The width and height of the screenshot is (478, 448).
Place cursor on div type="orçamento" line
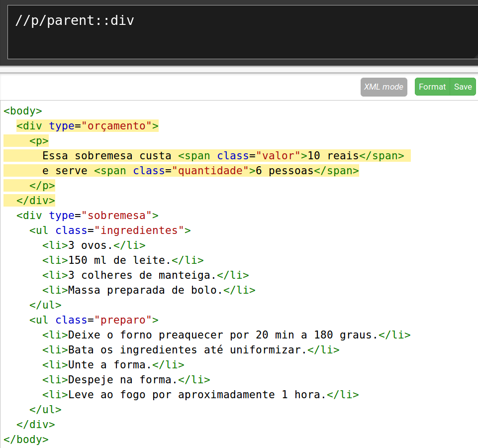(87, 126)
